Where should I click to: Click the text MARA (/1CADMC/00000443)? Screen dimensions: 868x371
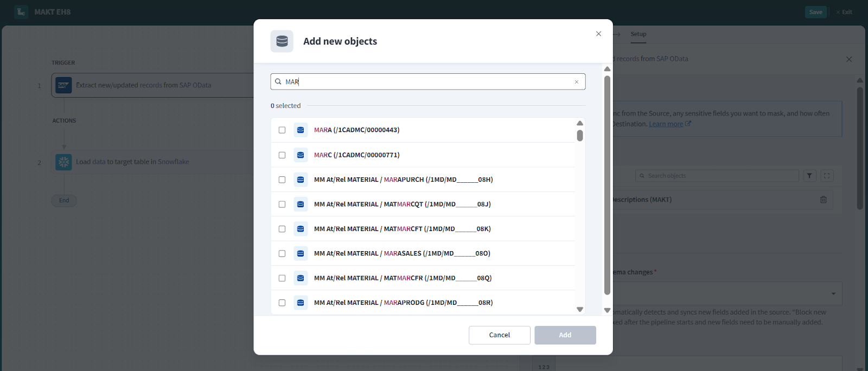[x=356, y=130]
